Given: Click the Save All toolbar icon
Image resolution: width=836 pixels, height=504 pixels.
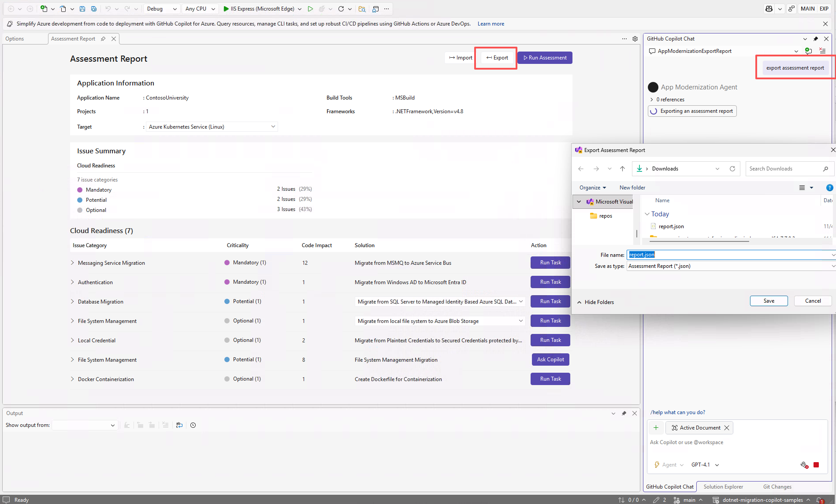Looking at the screenshot, I should 94,9.
